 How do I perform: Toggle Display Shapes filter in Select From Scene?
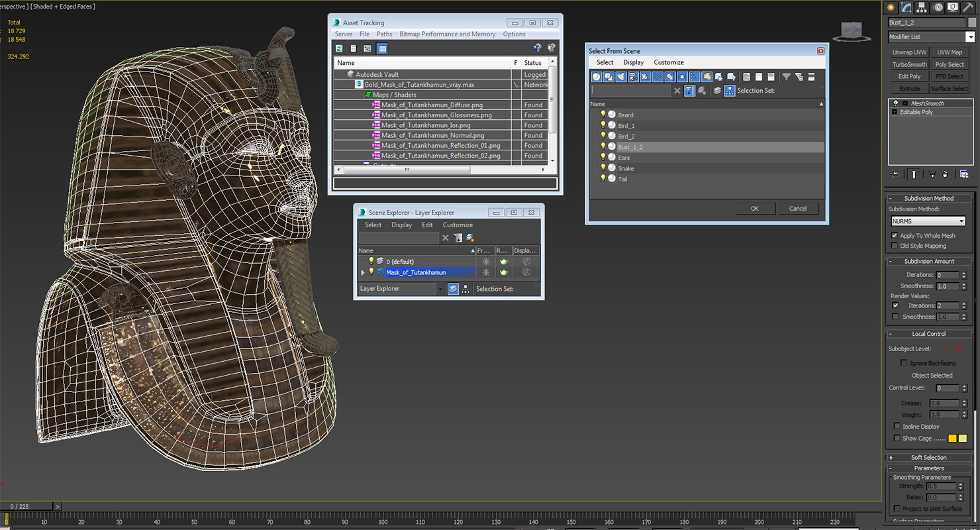tap(608, 77)
